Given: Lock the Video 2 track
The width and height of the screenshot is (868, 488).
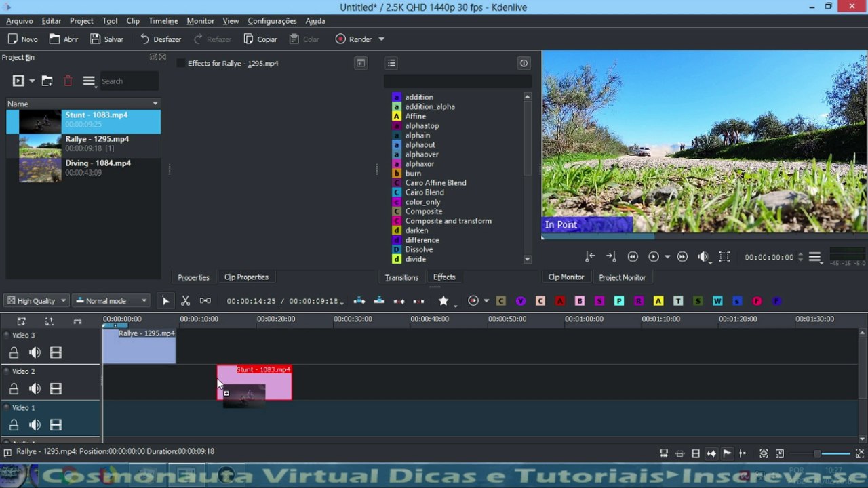Looking at the screenshot, I should (14, 388).
